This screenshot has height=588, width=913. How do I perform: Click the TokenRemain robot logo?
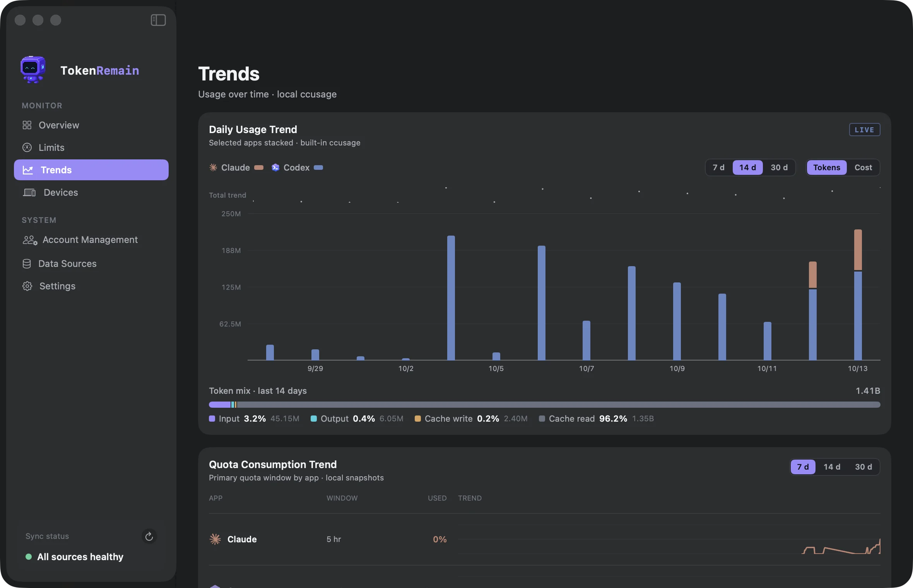point(33,70)
